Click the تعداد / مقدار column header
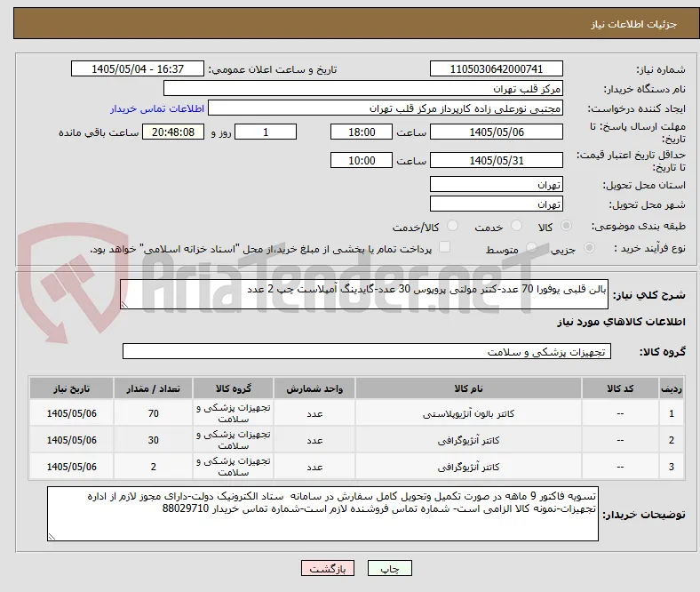Image resolution: width=700 pixels, height=592 pixels. tap(153, 388)
